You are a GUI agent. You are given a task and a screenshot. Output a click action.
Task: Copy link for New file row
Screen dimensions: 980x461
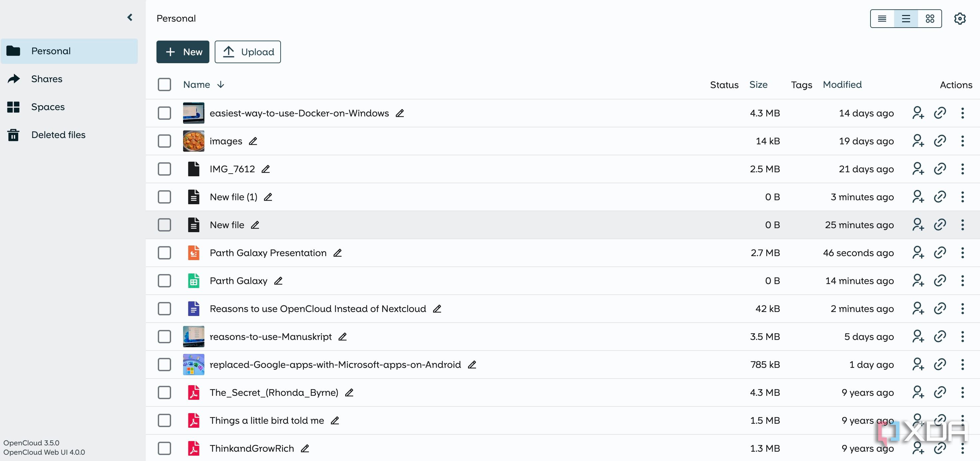(x=940, y=225)
